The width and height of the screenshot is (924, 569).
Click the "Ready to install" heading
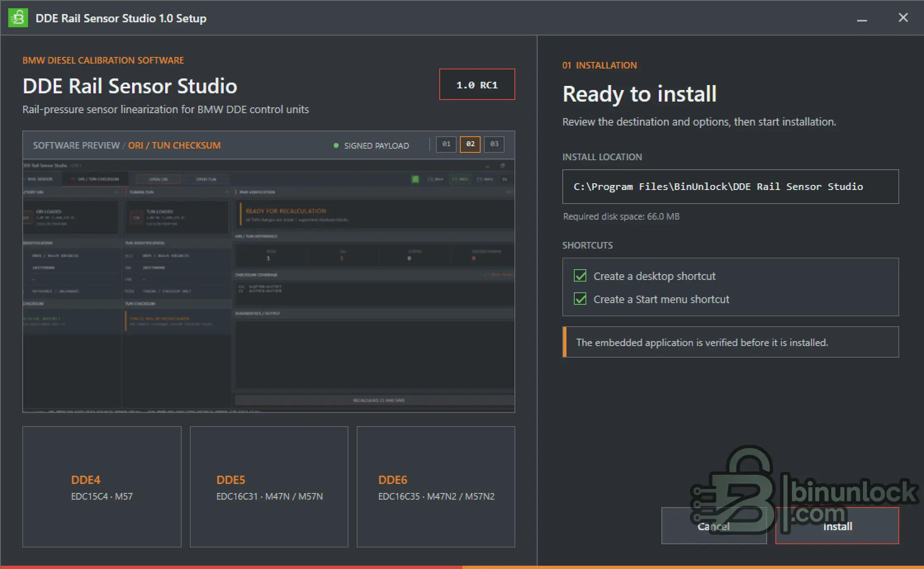pyautogui.click(x=640, y=94)
